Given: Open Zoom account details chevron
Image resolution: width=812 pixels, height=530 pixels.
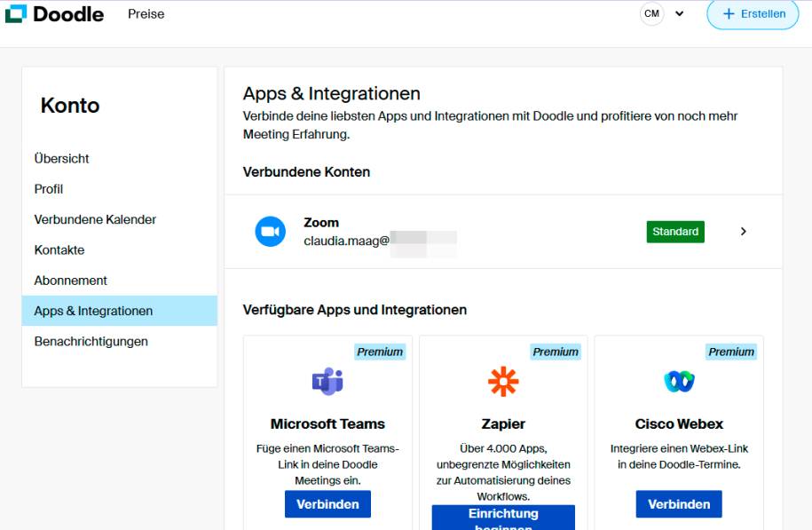Looking at the screenshot, I should tap(743, 231).
